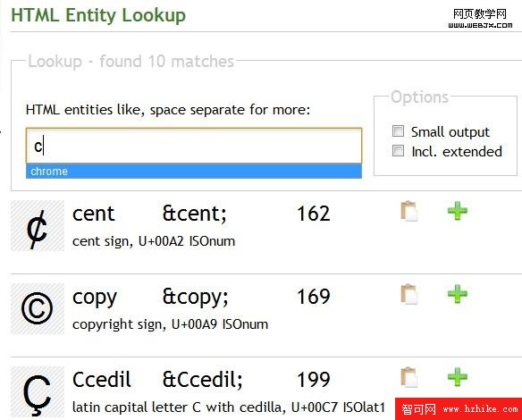Click the 169 numeric code
The height and width of the screenshot is (420, 522).
click(x=313, y=297)
